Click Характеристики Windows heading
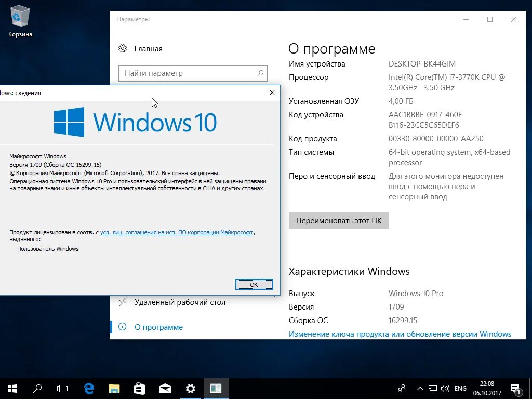Screen dimensions: 532x399 [349, 271]
